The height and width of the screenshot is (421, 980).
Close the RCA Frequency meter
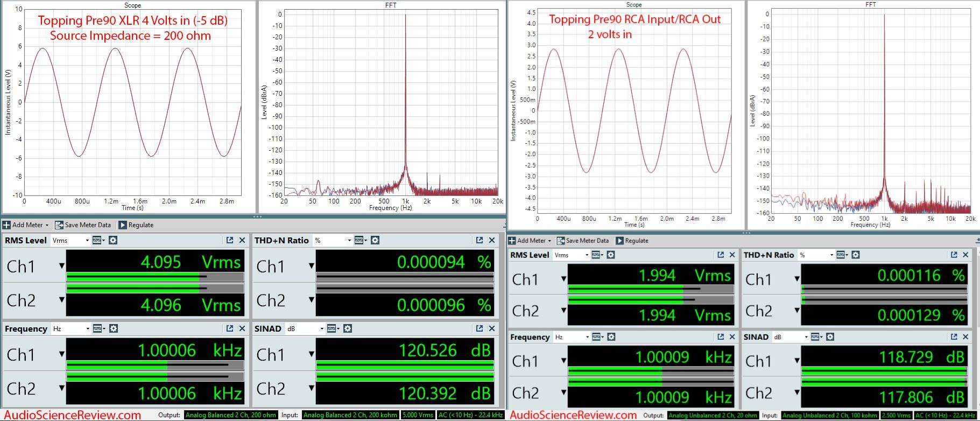click(x=732, y=337)
